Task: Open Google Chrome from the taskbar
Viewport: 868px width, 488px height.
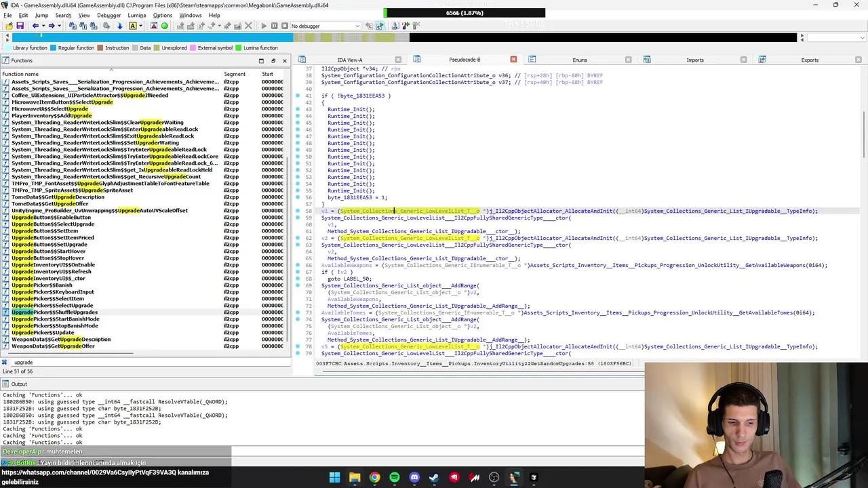Action: 374,477
